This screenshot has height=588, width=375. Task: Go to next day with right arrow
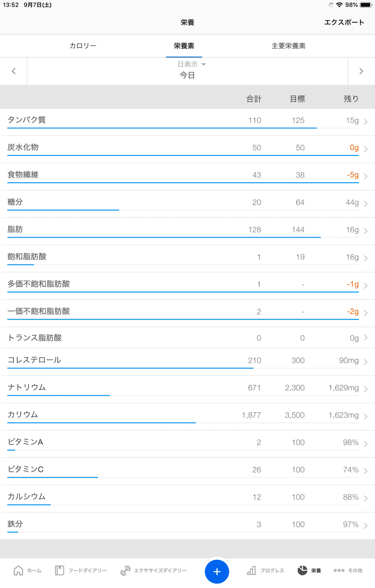(x=361, y=72)
